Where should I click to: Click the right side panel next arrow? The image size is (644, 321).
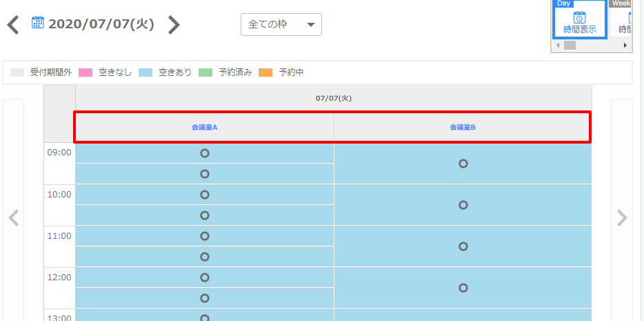pos(622,218)
